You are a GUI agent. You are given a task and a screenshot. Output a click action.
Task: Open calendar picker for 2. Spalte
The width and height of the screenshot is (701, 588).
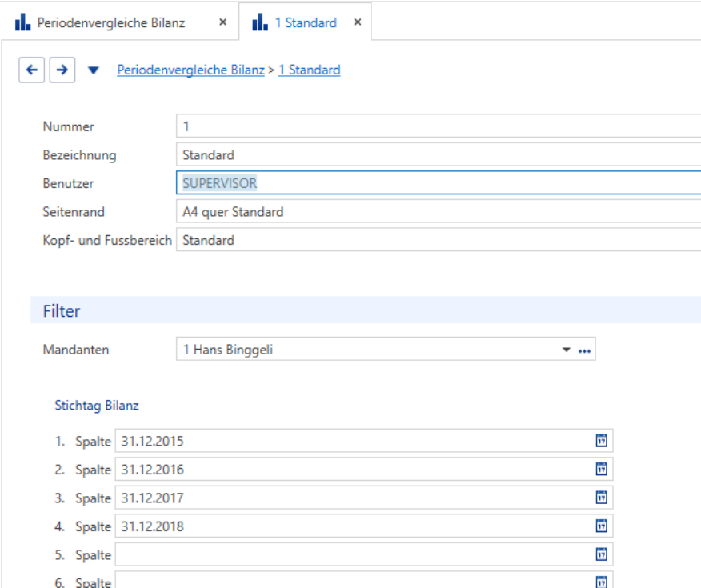point(601,469)
